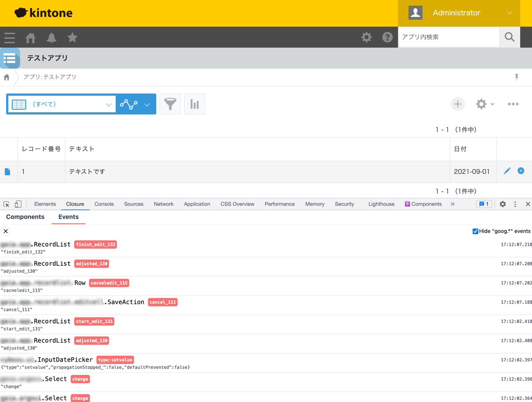Delete the record with the blue x icon
Screen dimensions: 532x402
click(x=521, y=171)
